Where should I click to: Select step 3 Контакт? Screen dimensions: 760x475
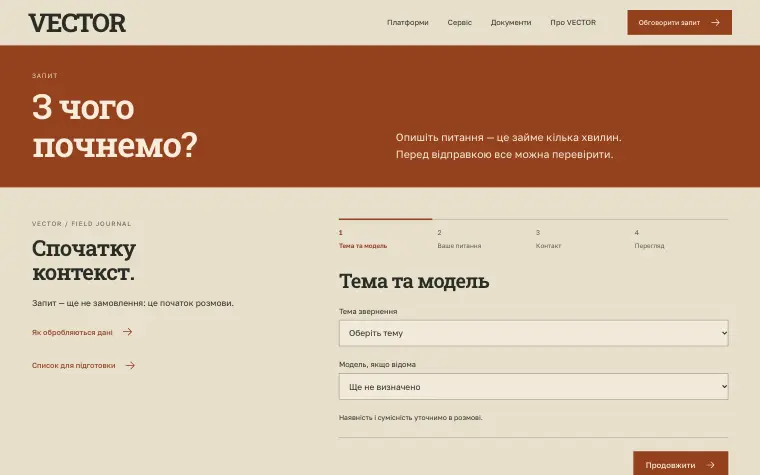[x=548, y=239]
